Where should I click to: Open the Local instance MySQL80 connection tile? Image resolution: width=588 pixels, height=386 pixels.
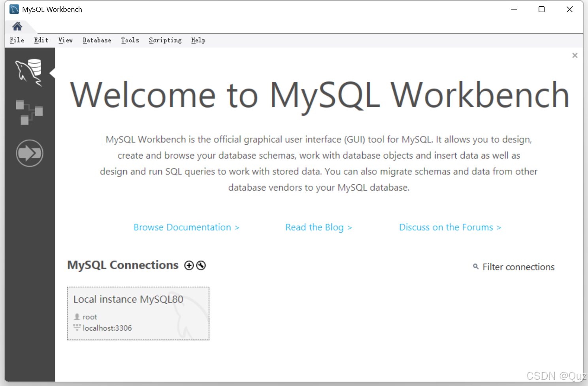point(138,313)
